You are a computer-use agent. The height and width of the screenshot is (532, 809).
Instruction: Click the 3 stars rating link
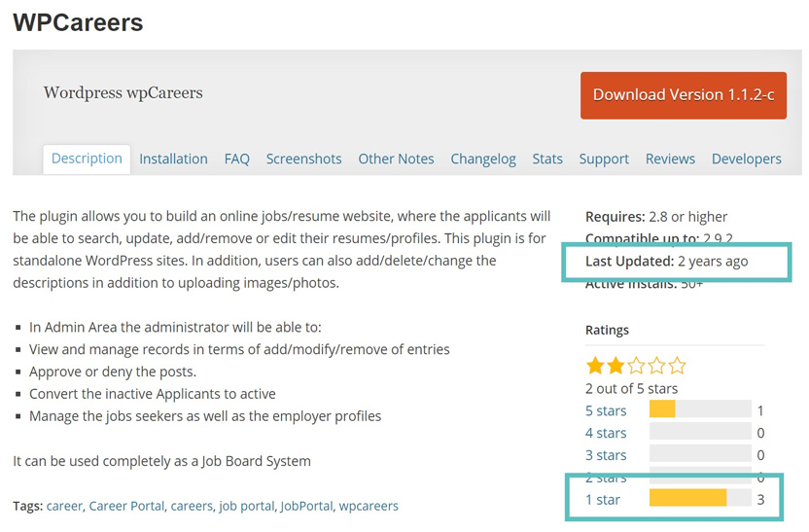(x=606, y=455)
